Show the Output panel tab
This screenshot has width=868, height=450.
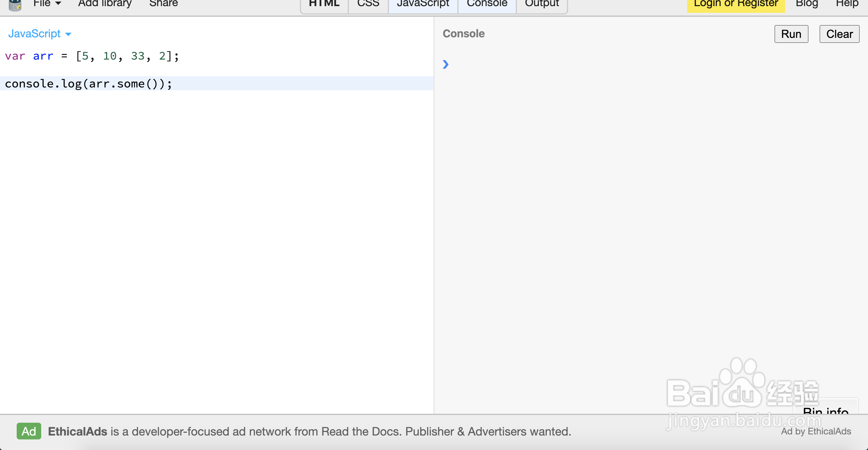tap(541, 4)
